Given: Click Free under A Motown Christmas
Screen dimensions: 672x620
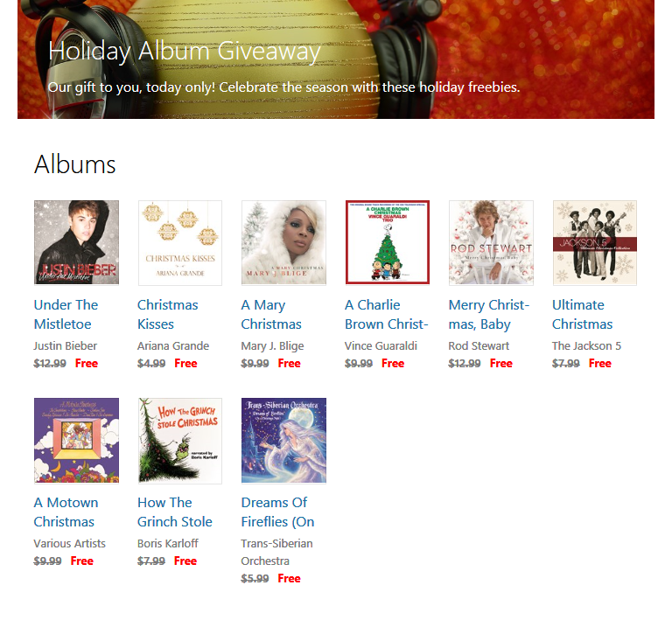Looking at the screenshot, I should coord(82,561).
